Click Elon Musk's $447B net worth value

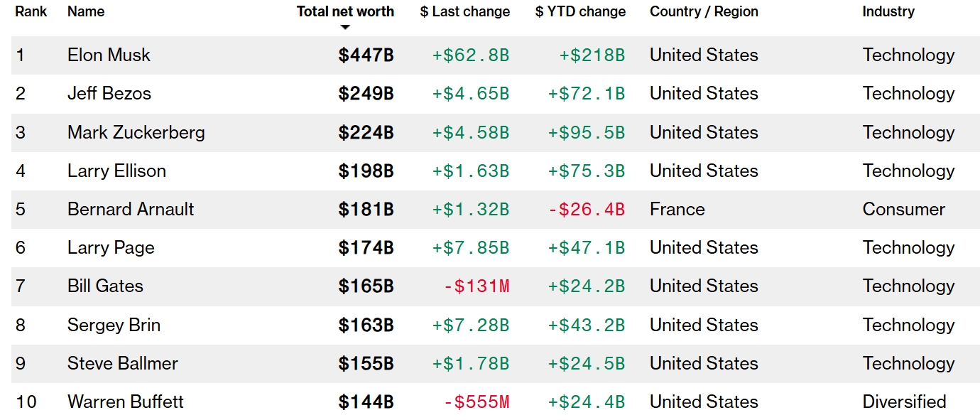coord(366,55)
